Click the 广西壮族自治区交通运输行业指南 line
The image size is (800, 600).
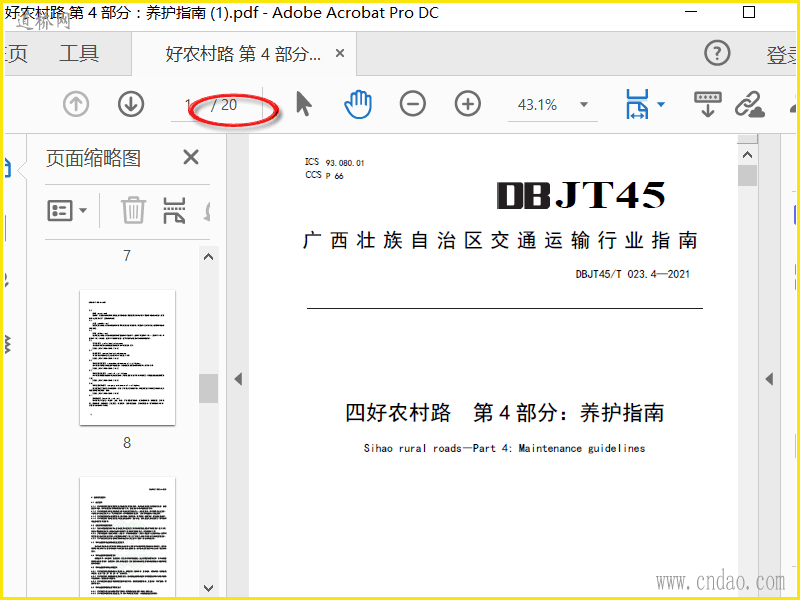click(x=500, y=240)
